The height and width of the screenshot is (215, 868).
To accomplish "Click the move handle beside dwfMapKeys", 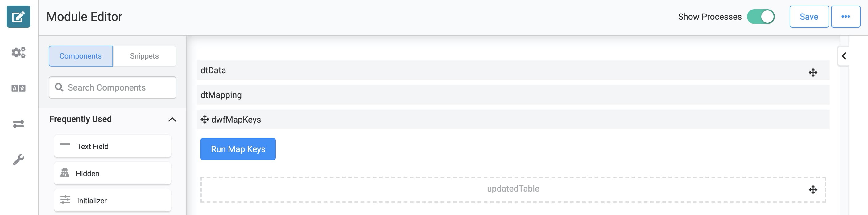I will [x=205, y=119].
